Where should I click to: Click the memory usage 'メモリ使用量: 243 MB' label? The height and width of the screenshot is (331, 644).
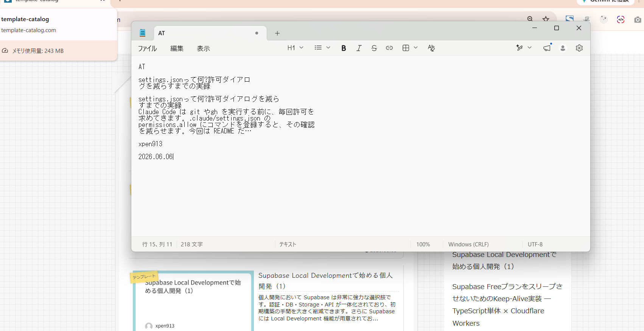38,51
